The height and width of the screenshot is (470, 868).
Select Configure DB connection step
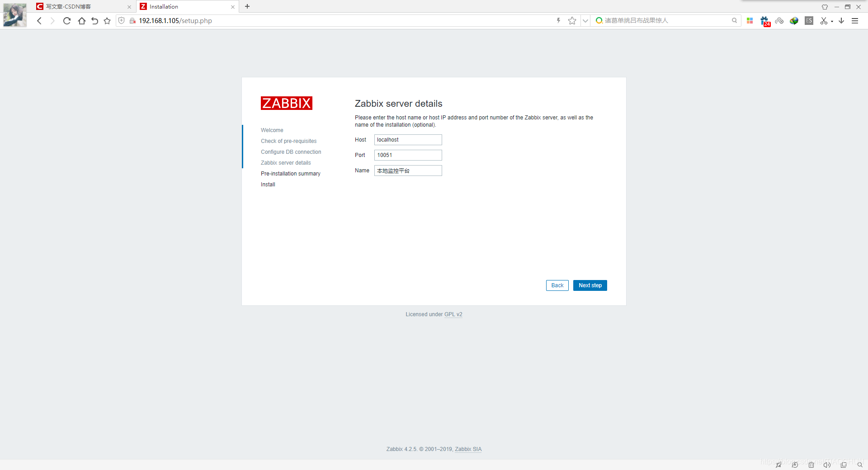[291, 152]
